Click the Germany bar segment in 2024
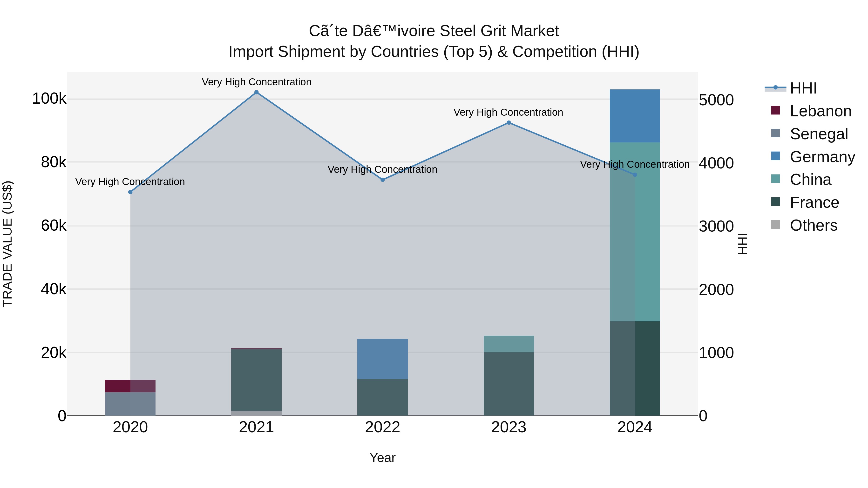The image size is (868, 488). pyautogui.click(x=635, y=116)
